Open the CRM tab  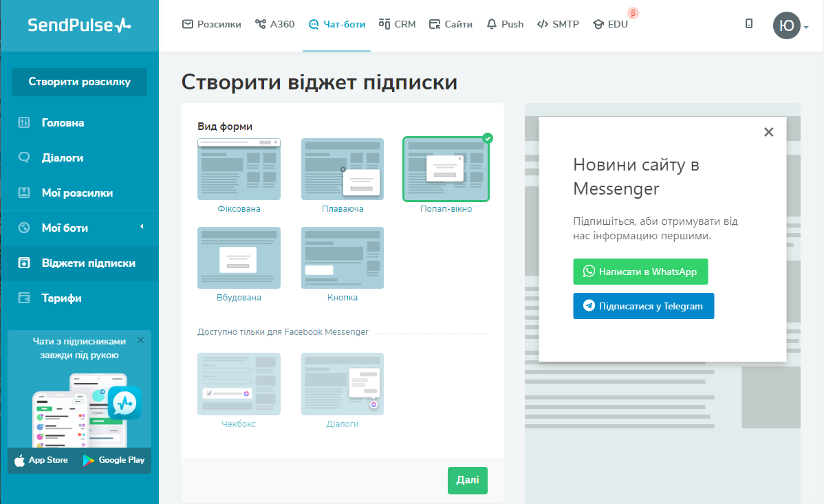click(398, 24)
